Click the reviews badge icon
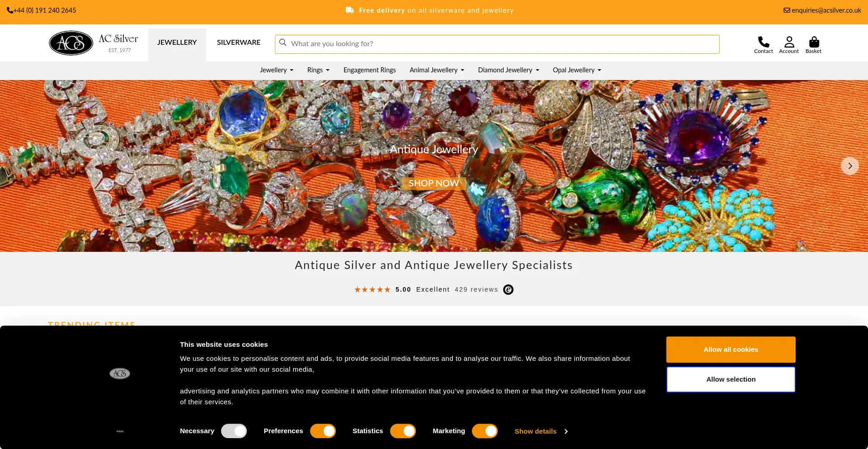Image resolution: width=868 pixels, height=449 pixels. point(508,289)
